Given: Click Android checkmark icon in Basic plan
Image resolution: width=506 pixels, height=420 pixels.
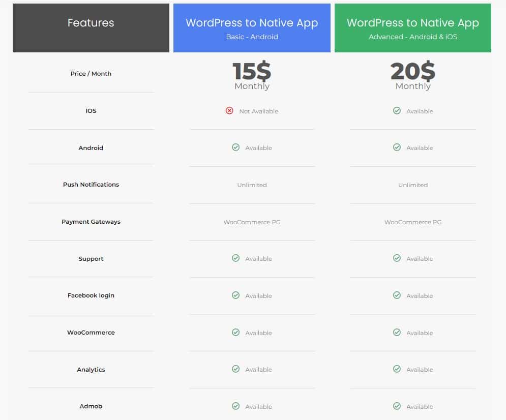Looking at the screenshot, I should [x=235, y=147].
